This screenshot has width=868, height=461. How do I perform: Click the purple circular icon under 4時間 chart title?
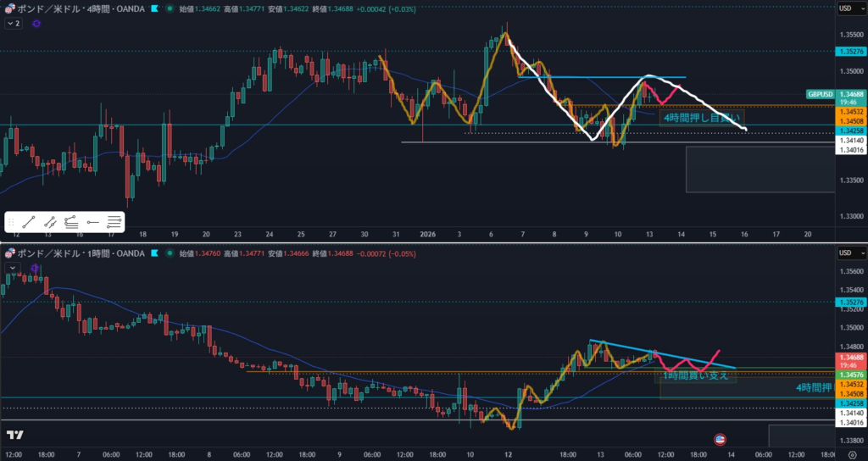36,24
